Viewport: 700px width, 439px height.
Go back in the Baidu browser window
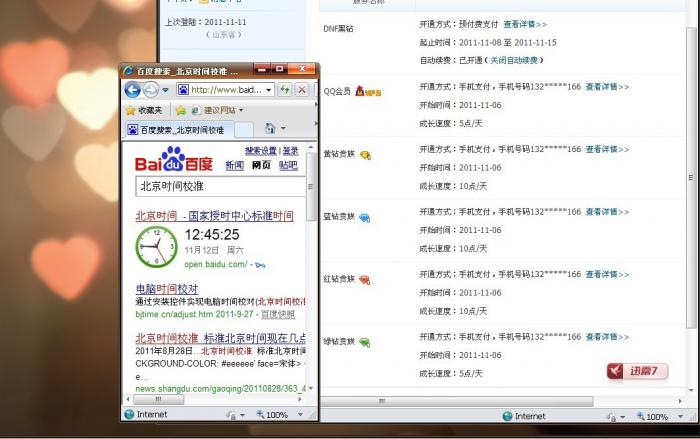click(x=132, y=90)
